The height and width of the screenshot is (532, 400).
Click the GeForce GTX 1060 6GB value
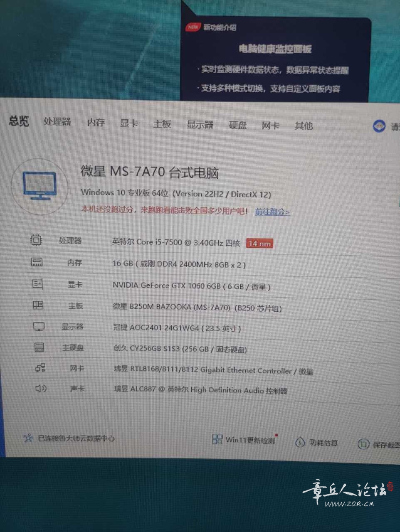[x=192, y=286]
